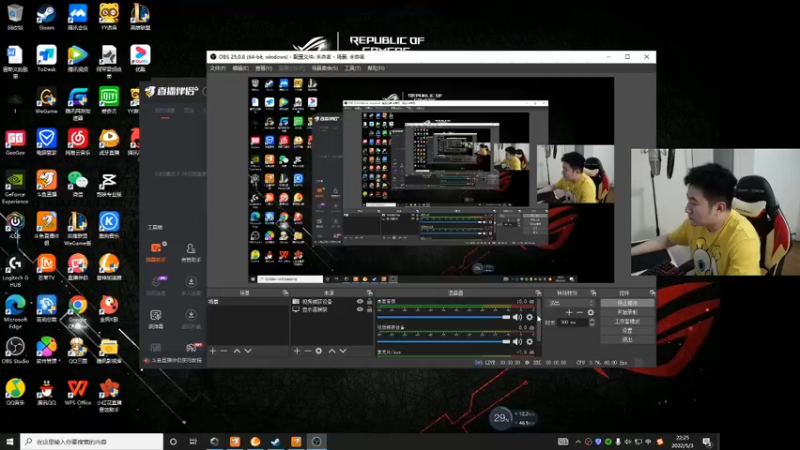
Task: Click Studio Mode button in Controls
Action: [x=627, y=321]
